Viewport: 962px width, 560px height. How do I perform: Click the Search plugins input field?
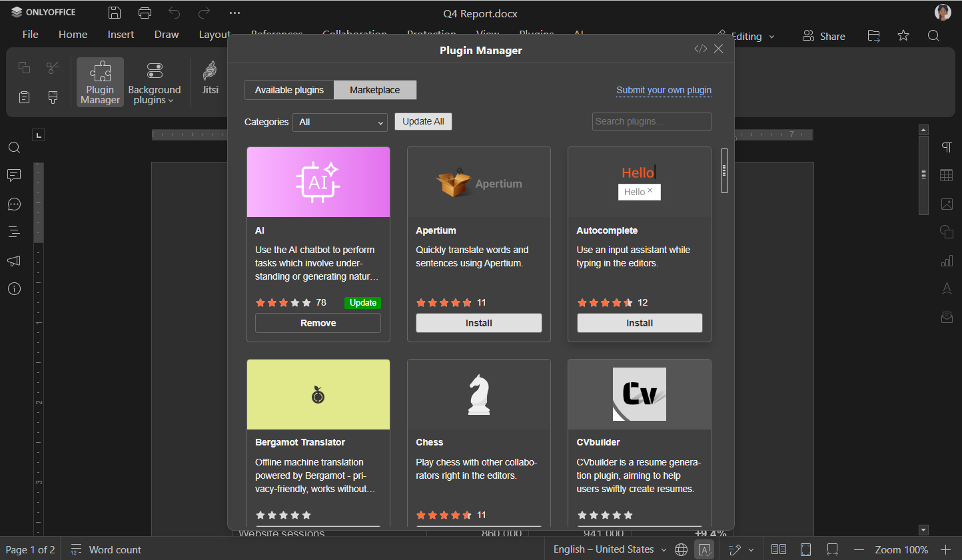(x=651, y=121)
